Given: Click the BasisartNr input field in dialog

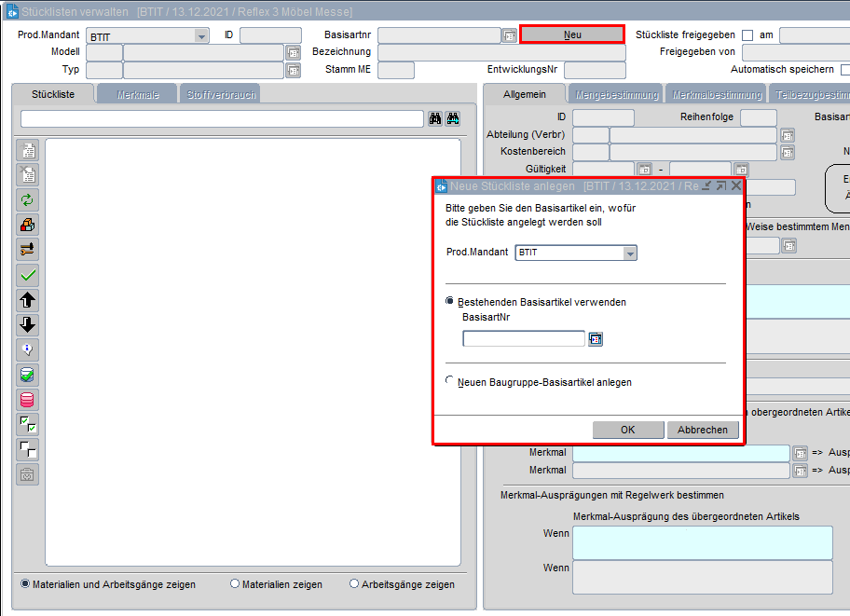Looking at the screenshot, I should pos(524,338).
